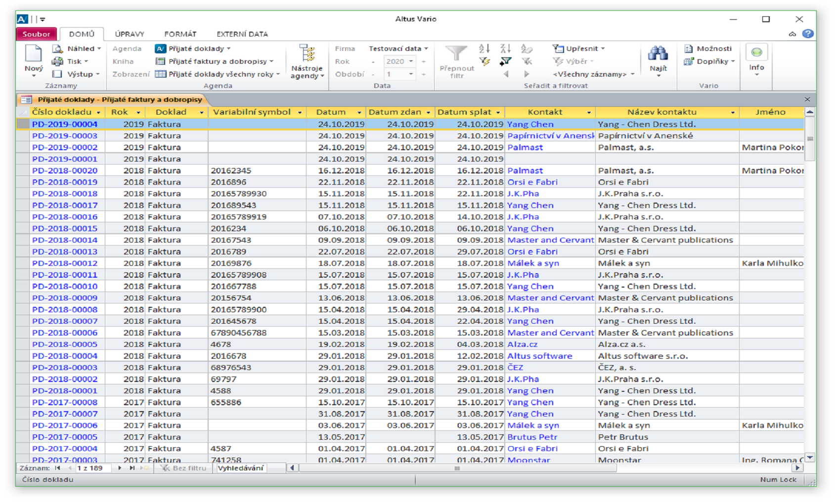Decrease Rok with the minus stepper
This screenshot has width=835, height=504.
point(373,61)
